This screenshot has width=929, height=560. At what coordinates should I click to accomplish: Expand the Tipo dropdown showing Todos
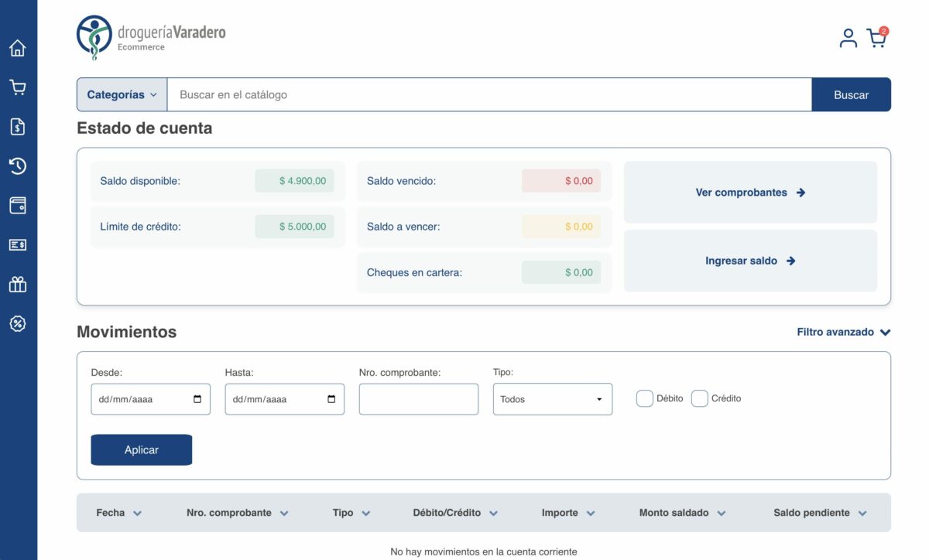[552, 399]
